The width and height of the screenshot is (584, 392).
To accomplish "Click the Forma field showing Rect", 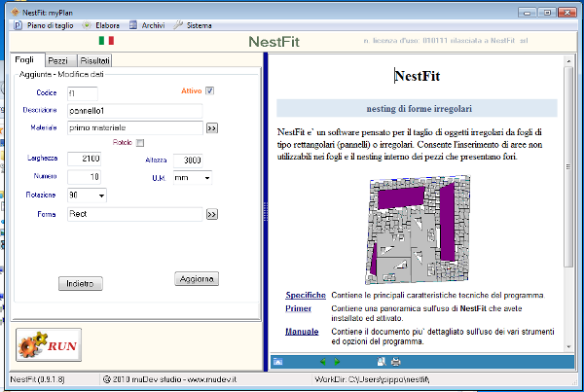I will (135, 214).
